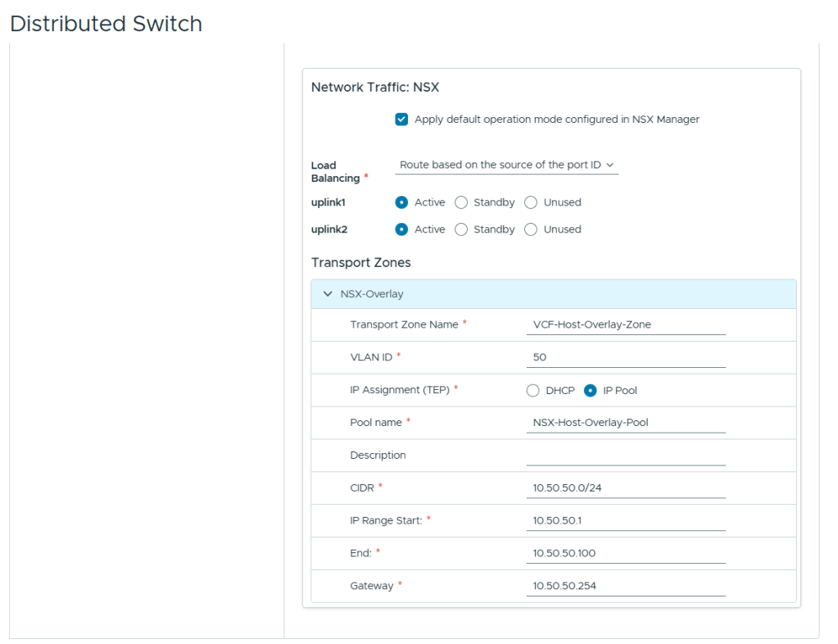Set uplink1 to Active

click(401, 202)
